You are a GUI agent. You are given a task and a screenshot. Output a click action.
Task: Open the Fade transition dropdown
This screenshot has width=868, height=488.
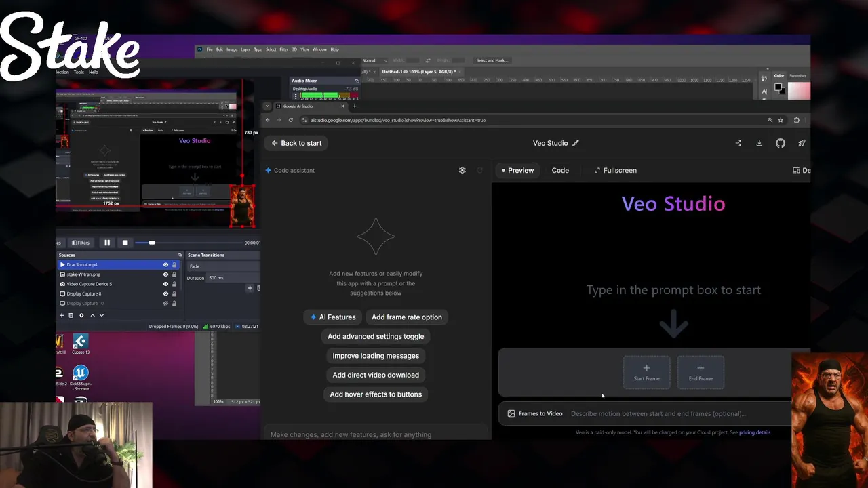tap(223, 266)
